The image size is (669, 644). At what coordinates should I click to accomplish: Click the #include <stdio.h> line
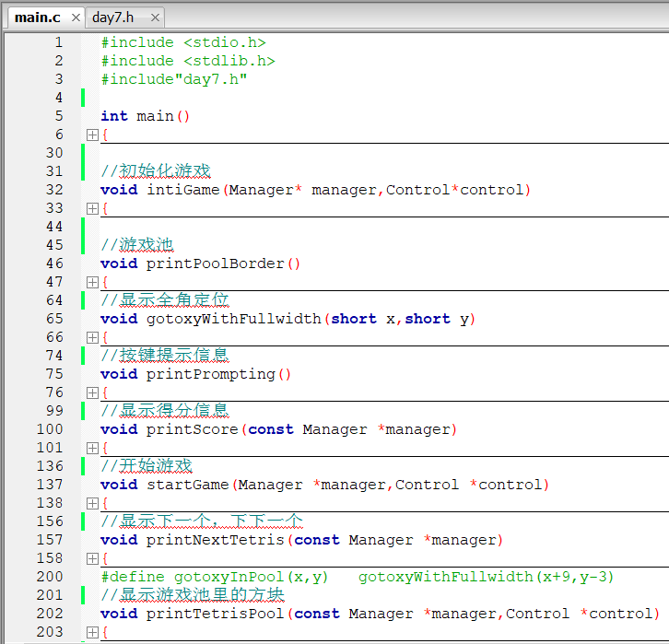(x=183, y=42)
